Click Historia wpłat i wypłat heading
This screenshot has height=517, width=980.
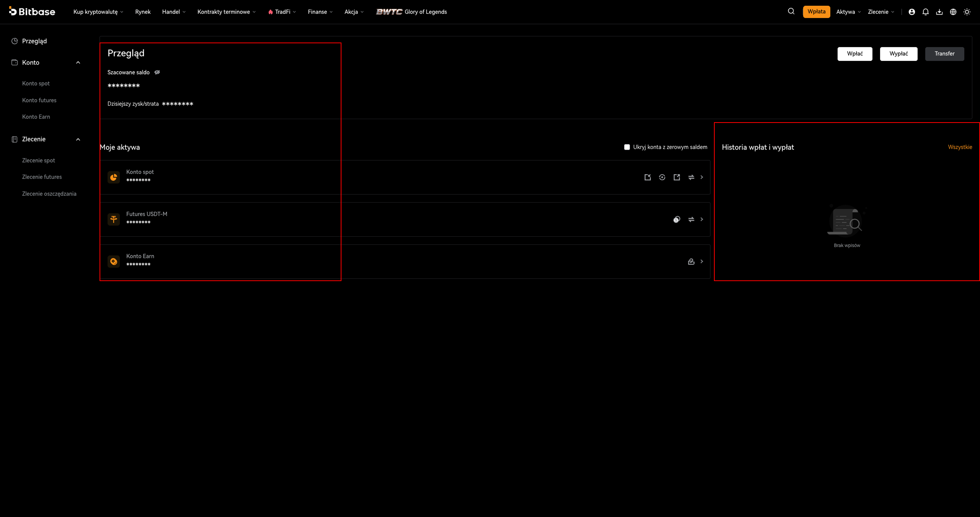click(758, 147)
